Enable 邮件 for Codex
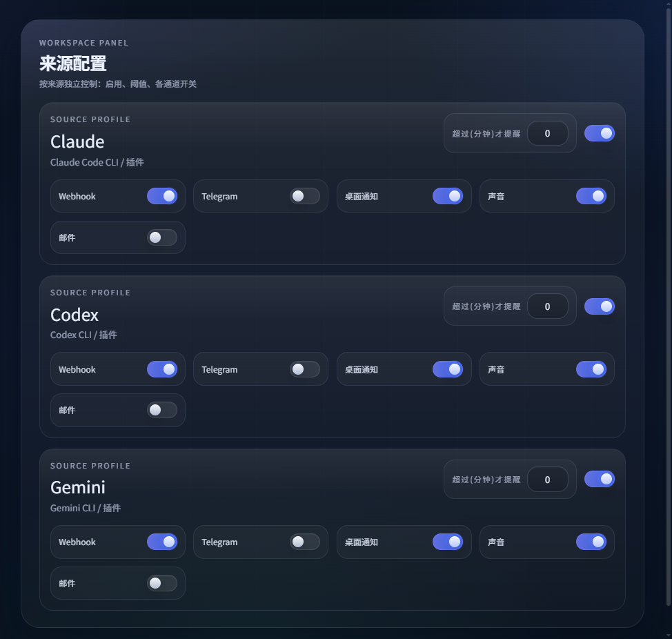672x639 pixels. pyautogui.click(x=162, y=410)
